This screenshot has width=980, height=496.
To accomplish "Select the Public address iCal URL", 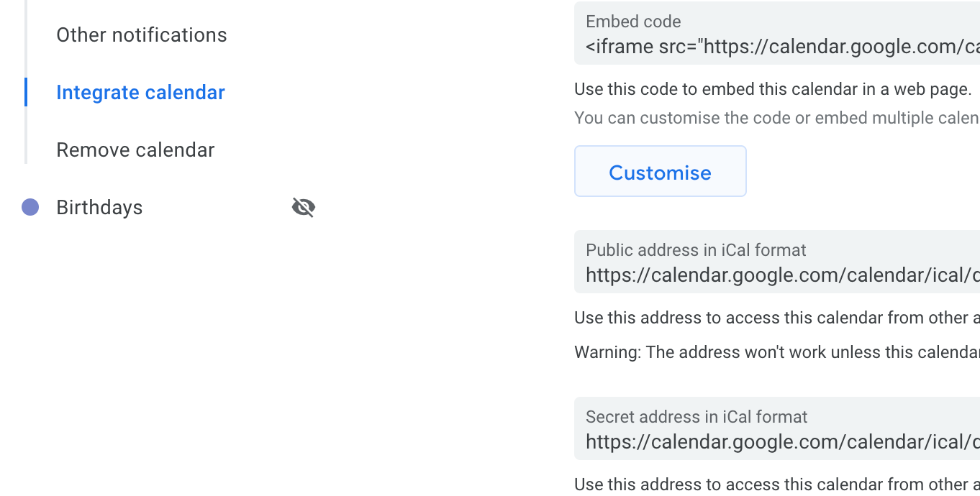I will click(783, 275).
